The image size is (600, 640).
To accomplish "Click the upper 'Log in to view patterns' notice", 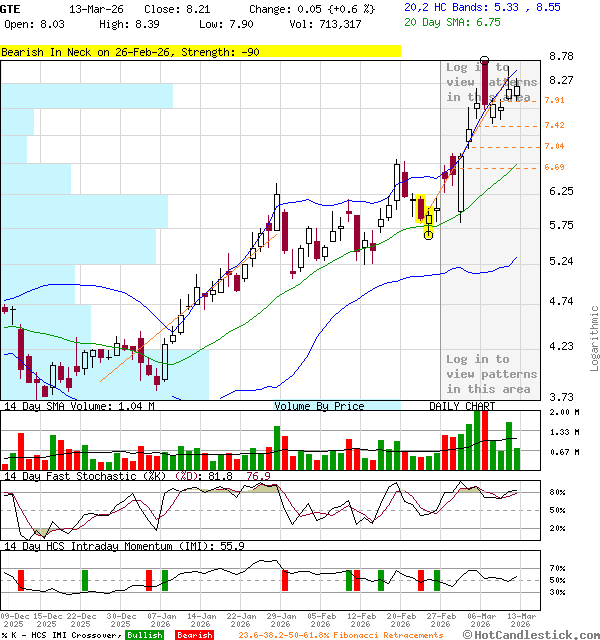I will tap(491, 82).
